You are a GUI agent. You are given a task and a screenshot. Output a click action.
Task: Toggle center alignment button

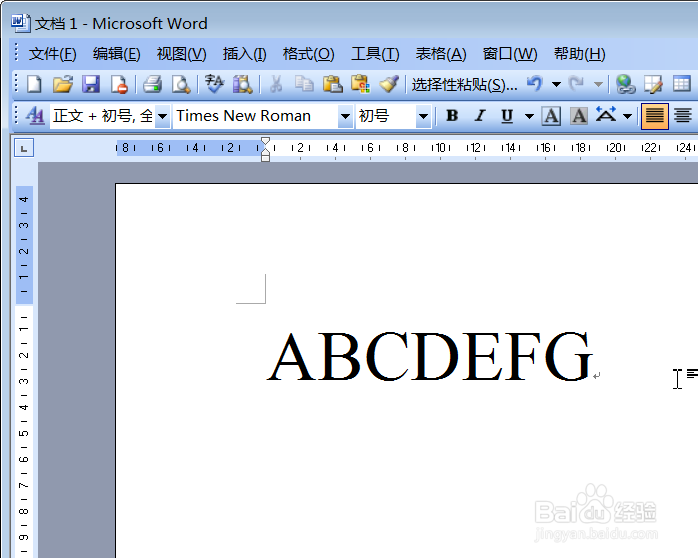point(682,116)
